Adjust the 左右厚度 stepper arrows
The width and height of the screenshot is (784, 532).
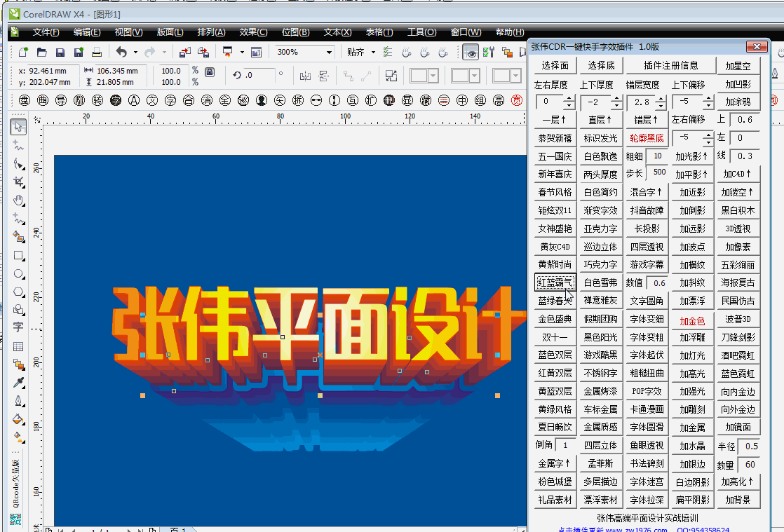point(569,102)
